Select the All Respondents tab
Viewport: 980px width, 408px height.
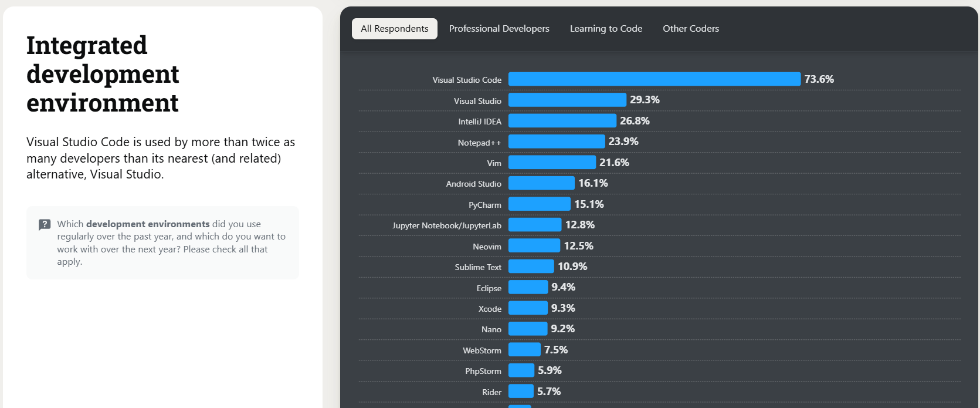point(394,29)
